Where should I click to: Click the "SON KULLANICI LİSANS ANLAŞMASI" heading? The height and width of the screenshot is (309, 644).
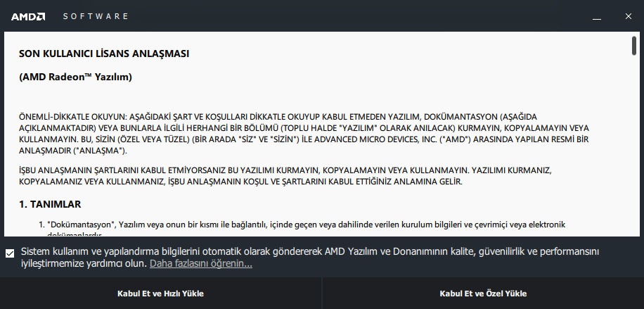104,53
